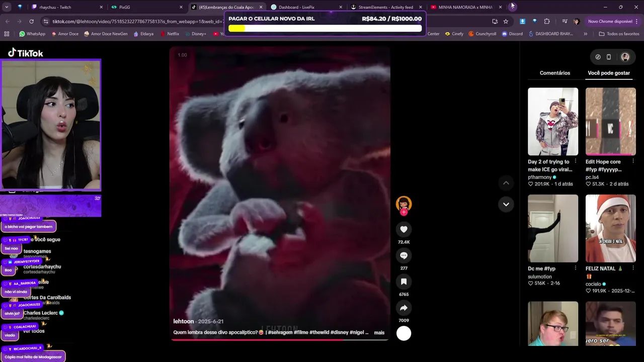Open options for 'FELIZ NATAL' video
Image resolution: width=644 pixels, height=362 pixels.
633,268
